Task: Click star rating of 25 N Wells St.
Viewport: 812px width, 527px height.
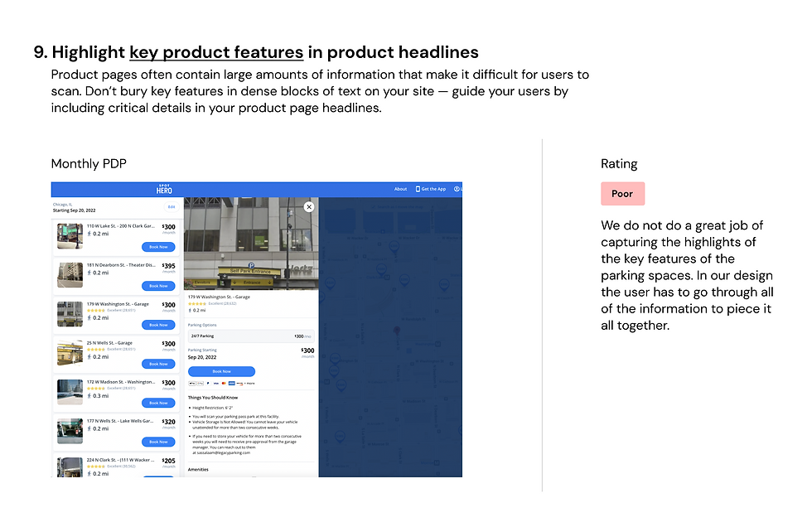Action: pos(96,350)
